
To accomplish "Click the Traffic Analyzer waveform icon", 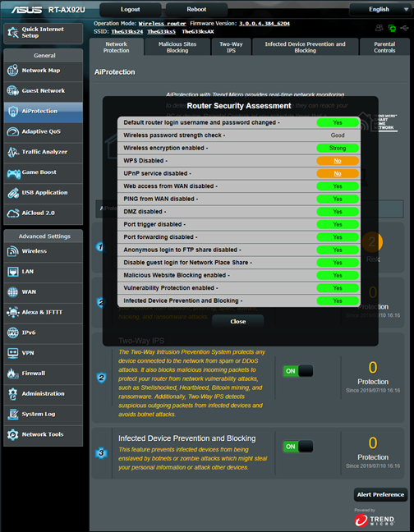I will tap(13, 152).
